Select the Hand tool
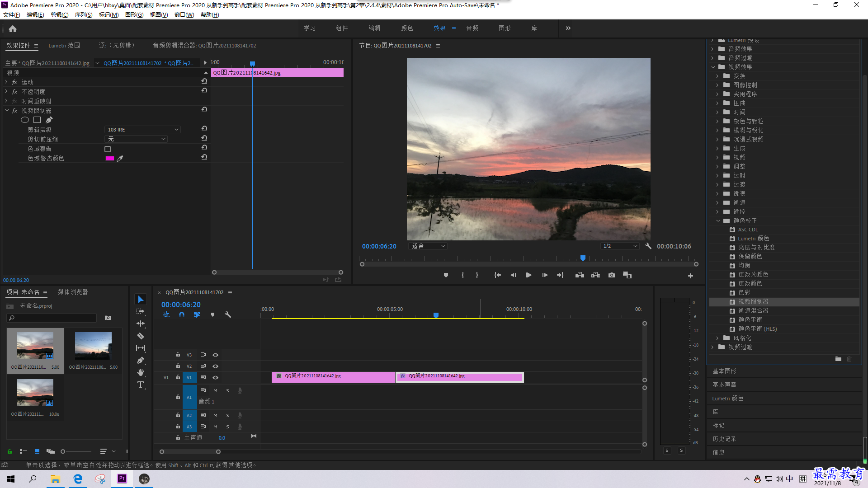The image size is (868, 488). pos(141,372)
